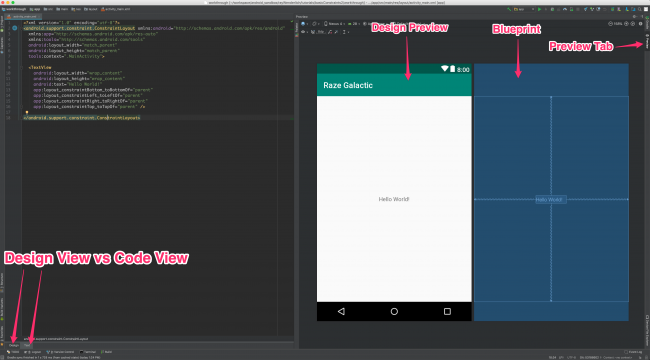Image resolution: width=650 pixels, height=360 pixels.
Task: Select the Hello World view in blueprint
Action: (x=551, y=199)
